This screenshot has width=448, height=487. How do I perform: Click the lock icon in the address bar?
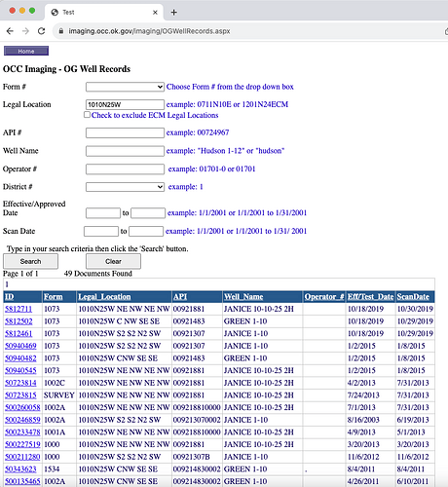coord(60,31)
